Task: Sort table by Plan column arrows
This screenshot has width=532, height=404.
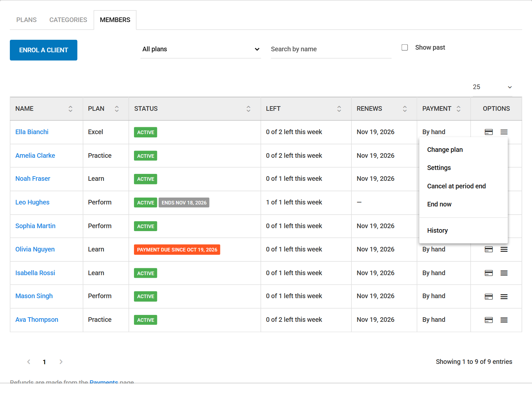Action: [x=117, y=109]
